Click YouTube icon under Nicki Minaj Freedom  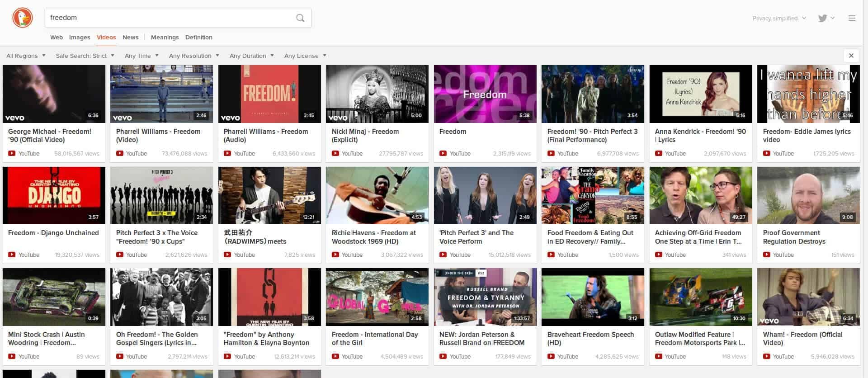click(x=335, y=154)
